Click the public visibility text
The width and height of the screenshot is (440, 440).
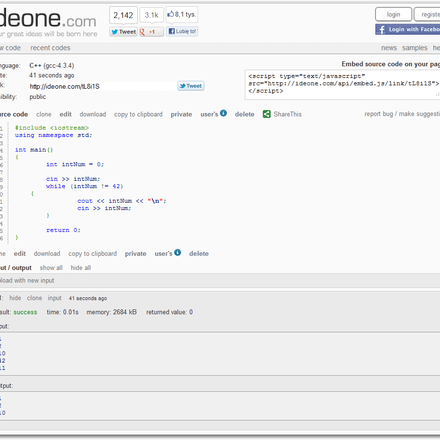[x=38, y=97]
